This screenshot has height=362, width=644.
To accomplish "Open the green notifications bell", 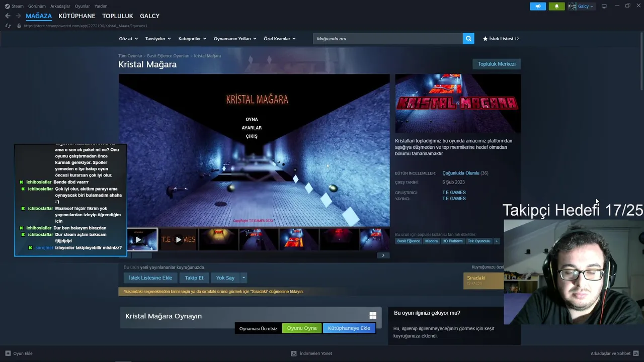I will click(556, 7).
